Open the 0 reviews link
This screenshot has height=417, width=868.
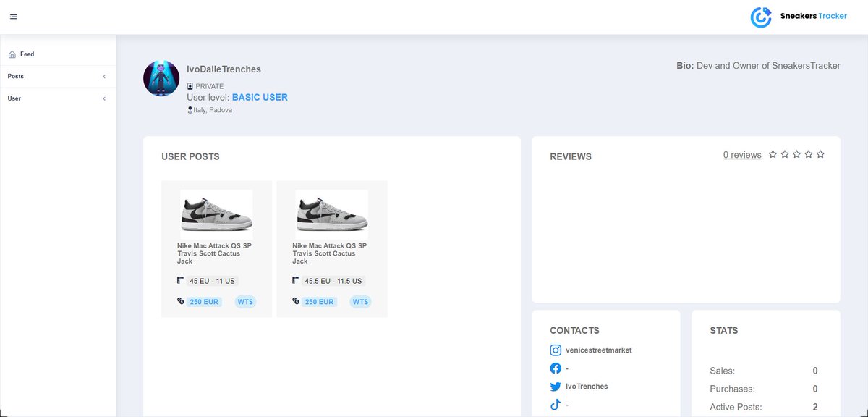(742, 155)
